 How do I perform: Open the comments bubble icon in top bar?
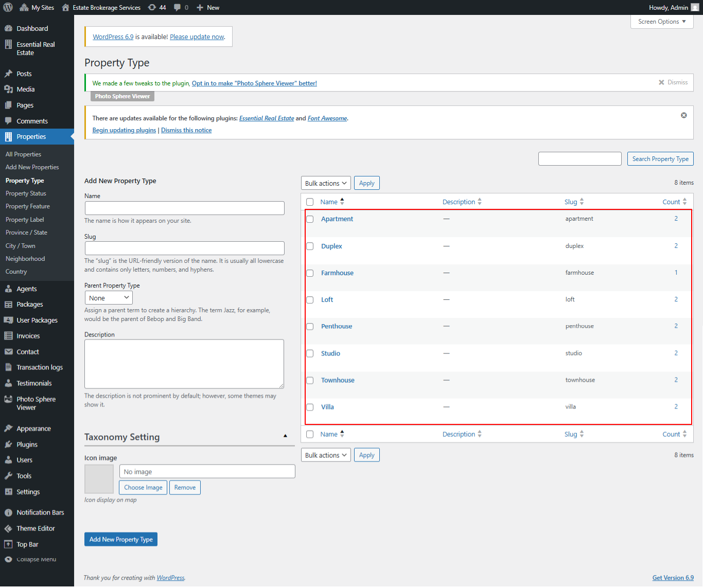[177, 7]
